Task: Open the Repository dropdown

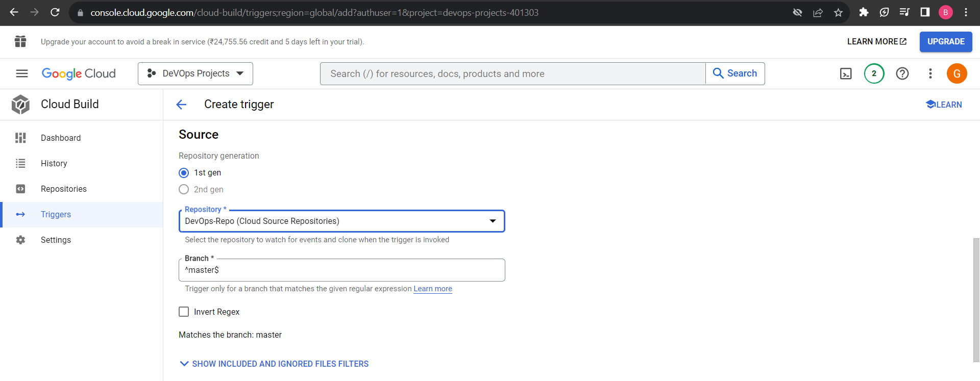Action: (341, 221)
